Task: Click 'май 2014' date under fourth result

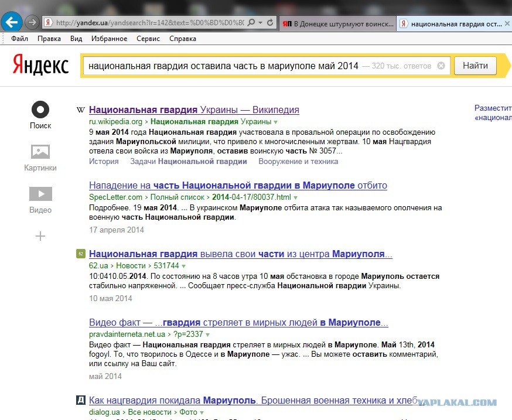Action: click(x=105, y=377)
